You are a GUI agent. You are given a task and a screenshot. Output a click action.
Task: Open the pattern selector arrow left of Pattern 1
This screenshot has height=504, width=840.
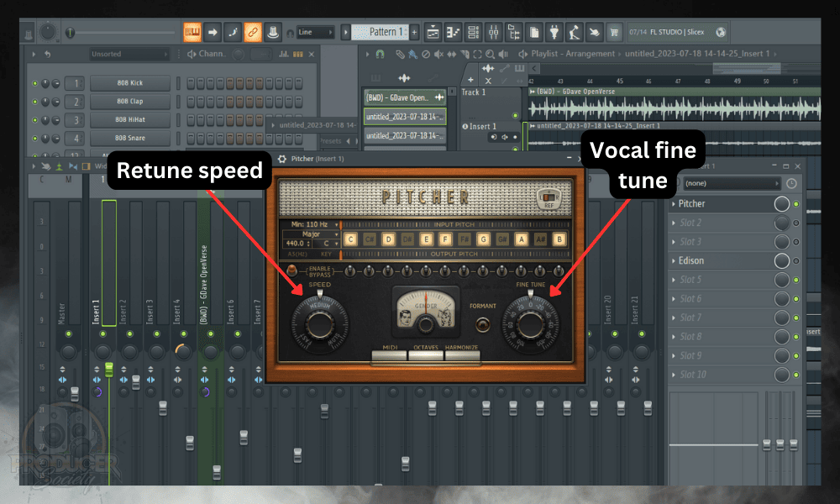345,32
